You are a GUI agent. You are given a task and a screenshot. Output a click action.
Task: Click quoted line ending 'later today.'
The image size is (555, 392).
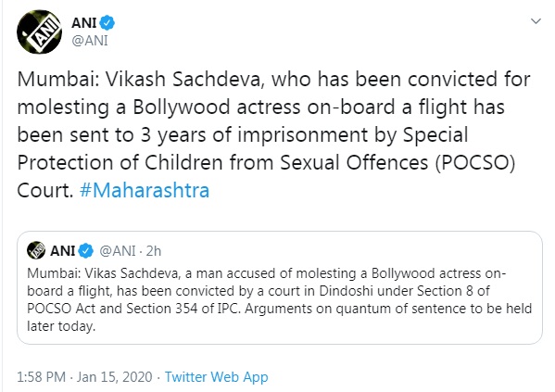coord(61,326)
